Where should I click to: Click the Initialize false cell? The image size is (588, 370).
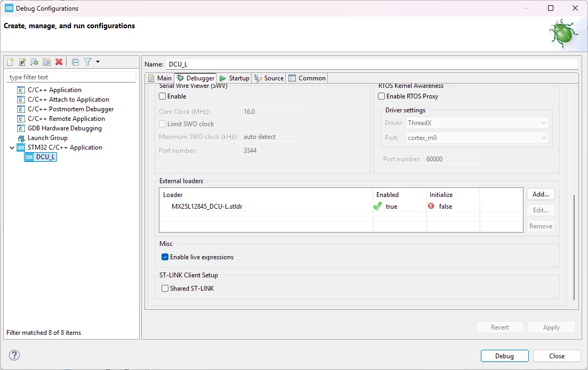(453, 207)
